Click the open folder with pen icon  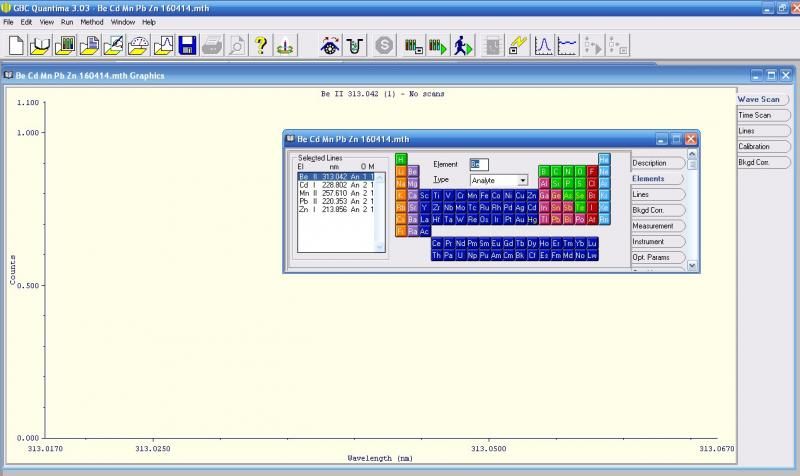click(114, 45)
